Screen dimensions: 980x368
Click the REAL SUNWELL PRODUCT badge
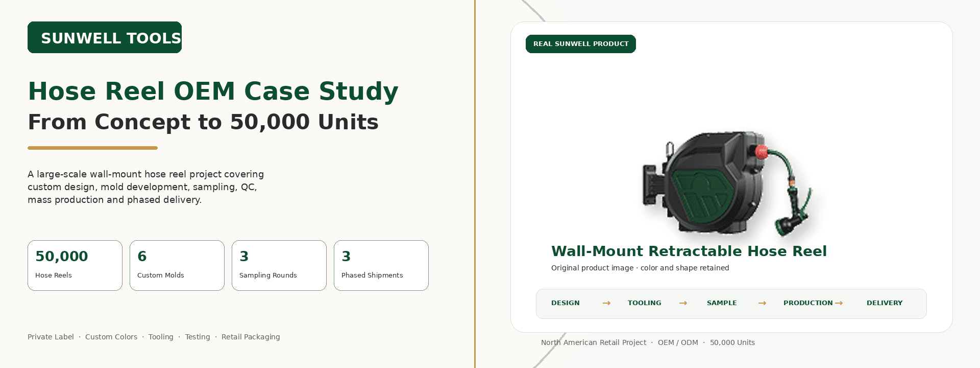coord(581,44)
